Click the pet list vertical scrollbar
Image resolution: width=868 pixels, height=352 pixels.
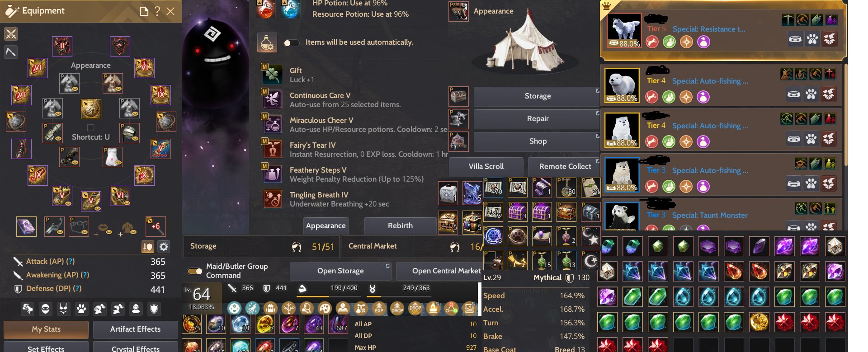coord(845,115)
